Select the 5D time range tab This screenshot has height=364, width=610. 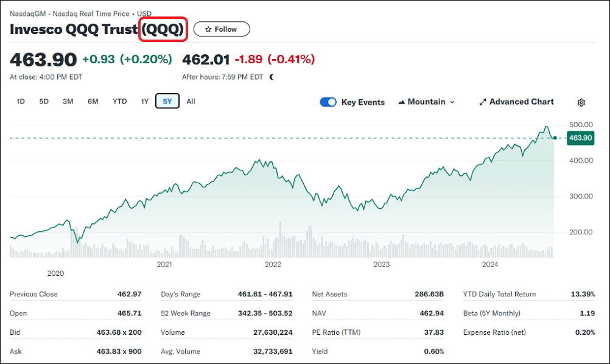click(x=44, y=102)
